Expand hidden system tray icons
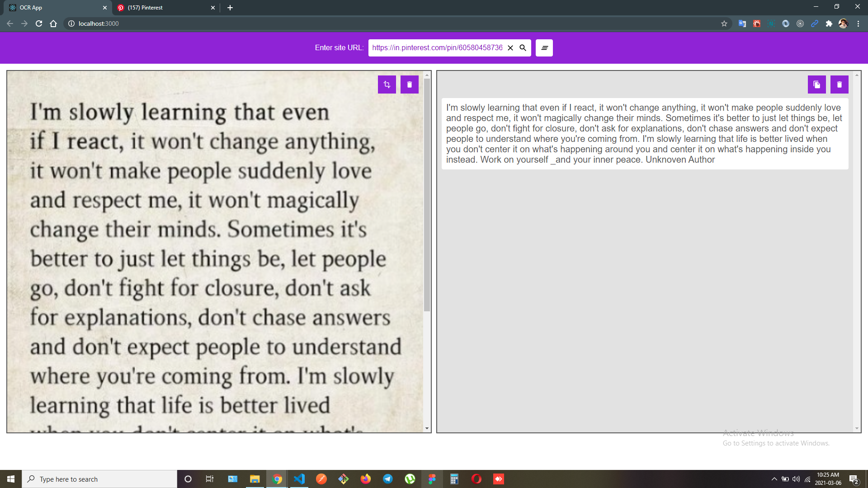868x488 pixels. pos(774,479)
